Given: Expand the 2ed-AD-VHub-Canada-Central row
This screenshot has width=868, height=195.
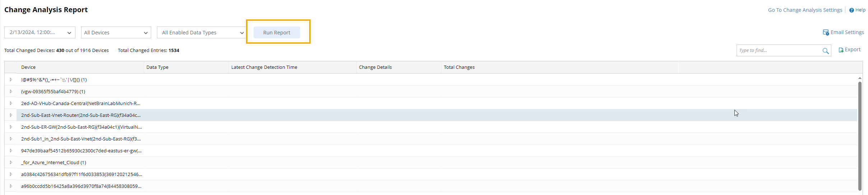Looking at the screenshot, I should pyautogui.click(x=11, y=103).
